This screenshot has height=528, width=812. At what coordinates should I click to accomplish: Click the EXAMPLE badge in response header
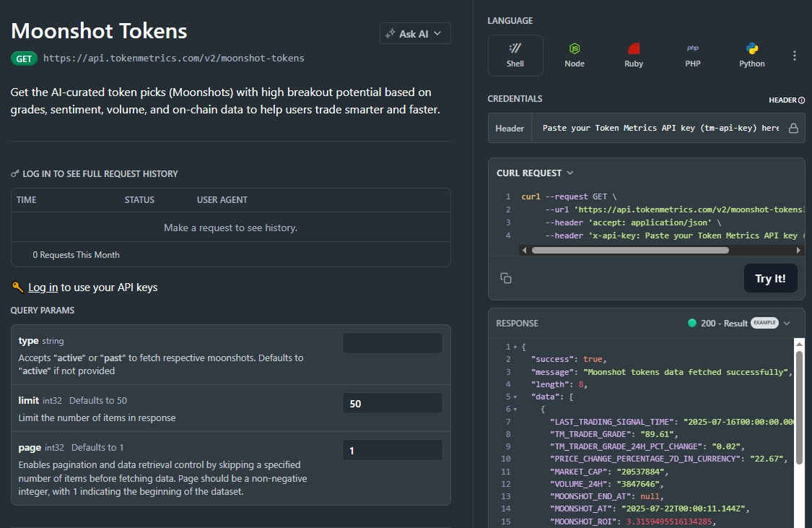tap(764, 322)
